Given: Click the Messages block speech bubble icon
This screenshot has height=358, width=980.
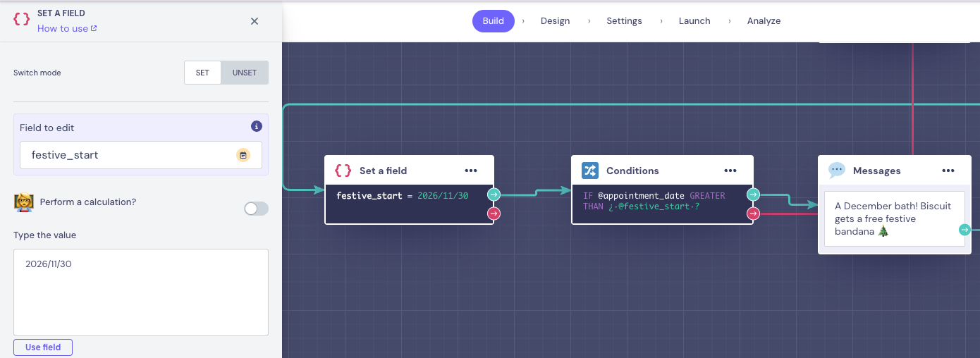Looking at the screenshot, I should (x=837, y=170).
